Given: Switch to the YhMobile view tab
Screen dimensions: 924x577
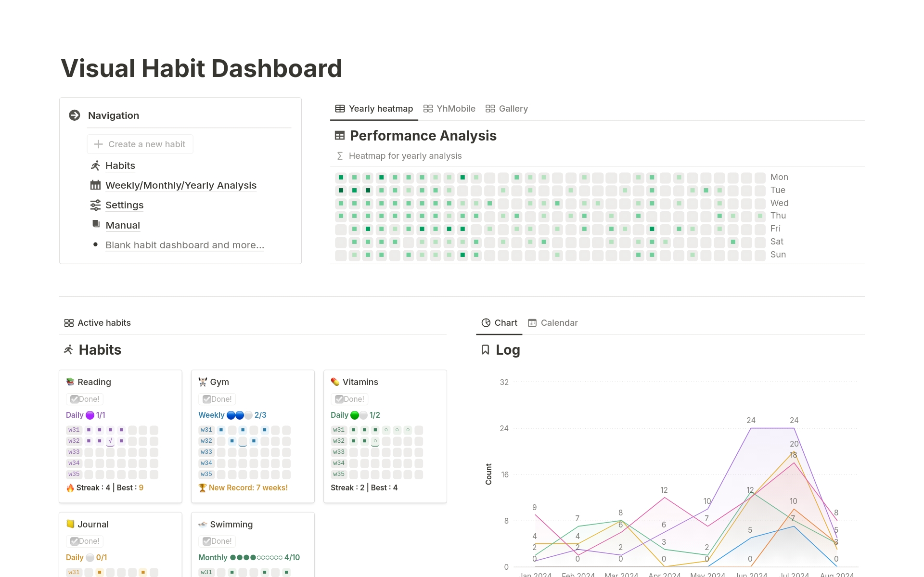Looking at the screenshot, I should click(x=449, y=108).
